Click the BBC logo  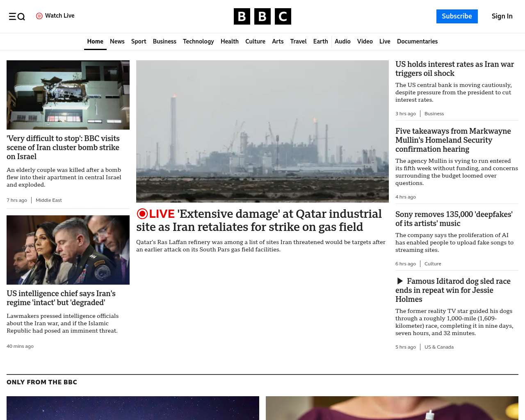pos(262,16)
